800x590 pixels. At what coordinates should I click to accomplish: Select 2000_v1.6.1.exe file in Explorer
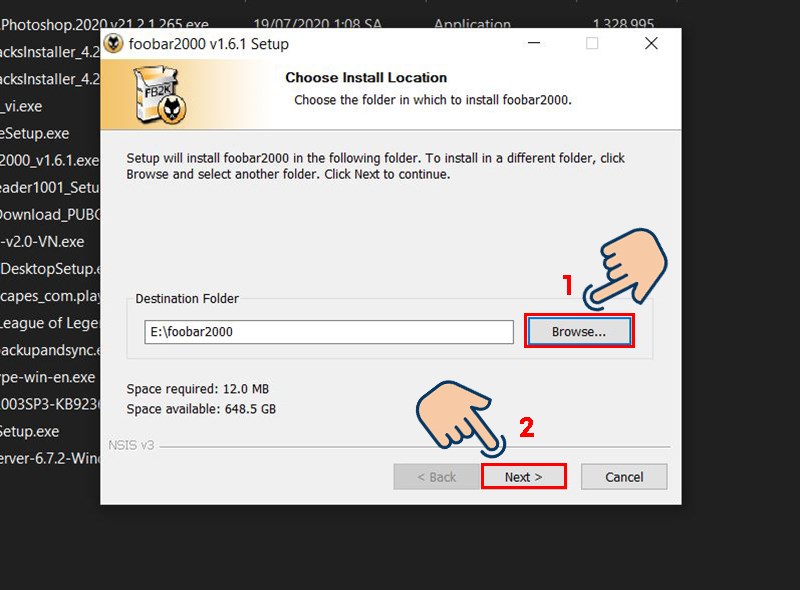pos(49,160)
